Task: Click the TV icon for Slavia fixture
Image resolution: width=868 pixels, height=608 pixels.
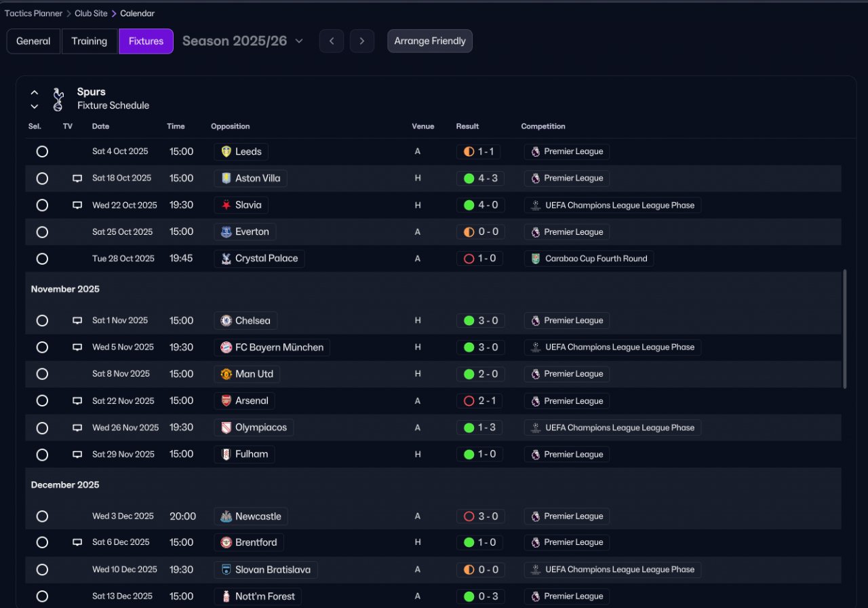Action: pos(77,205)
